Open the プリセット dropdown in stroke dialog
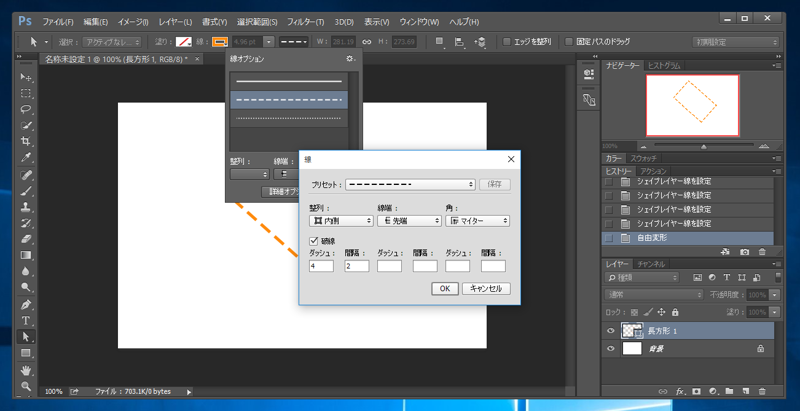 [x=411, y=185]
